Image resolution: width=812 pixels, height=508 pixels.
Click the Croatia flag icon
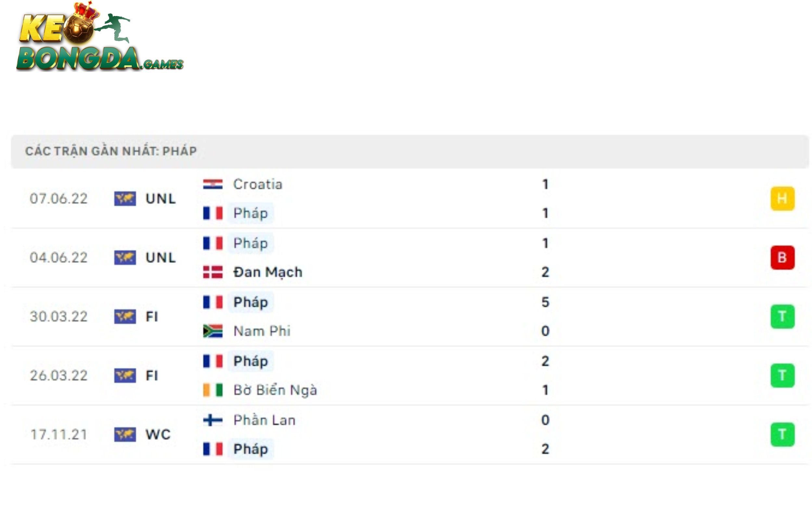[212, 184]
